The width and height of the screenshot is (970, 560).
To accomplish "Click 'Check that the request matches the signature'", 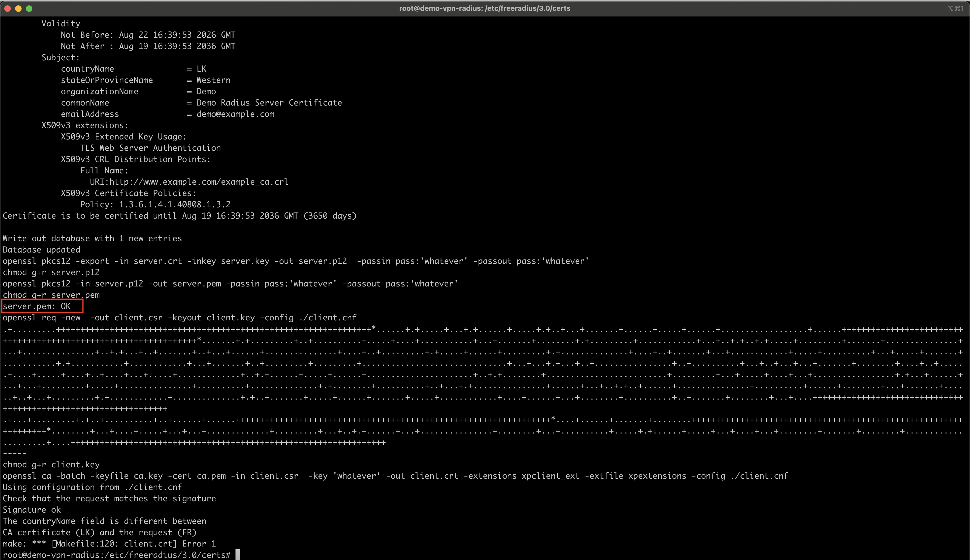I will [x=109, y=498].
